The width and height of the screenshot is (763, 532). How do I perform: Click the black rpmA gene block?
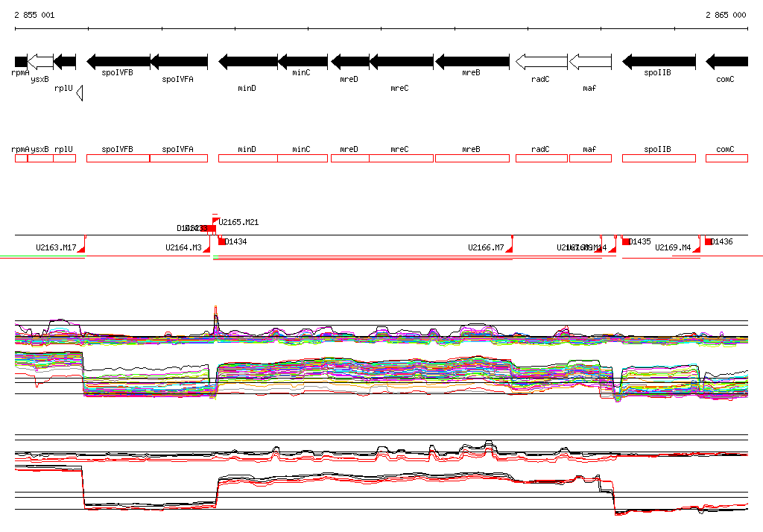coord(21,62)
